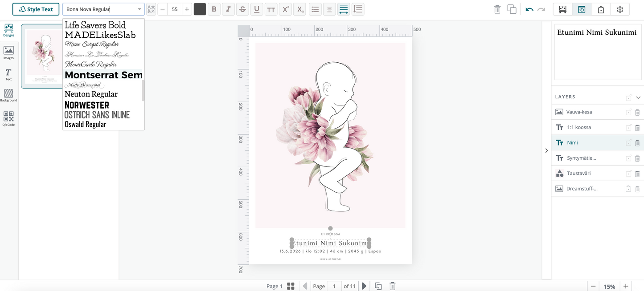Toggle lock on the Dreamstuff-... layer

pos(628,189)
